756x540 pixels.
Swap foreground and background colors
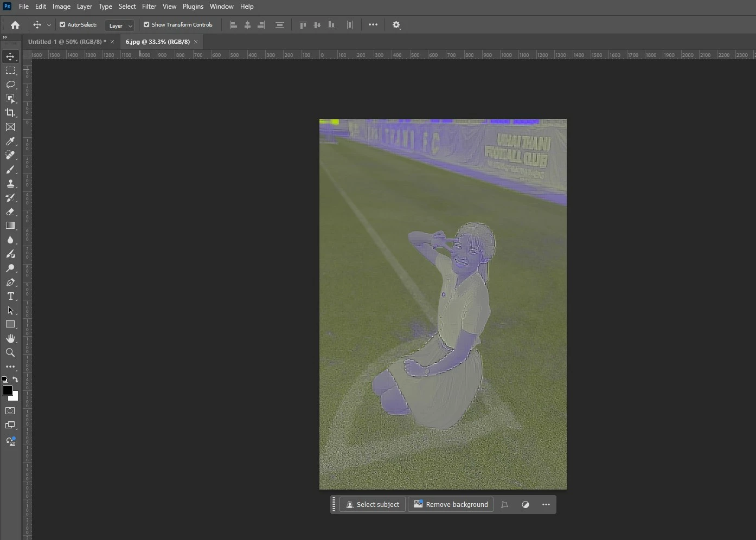[x=15, y=380]
